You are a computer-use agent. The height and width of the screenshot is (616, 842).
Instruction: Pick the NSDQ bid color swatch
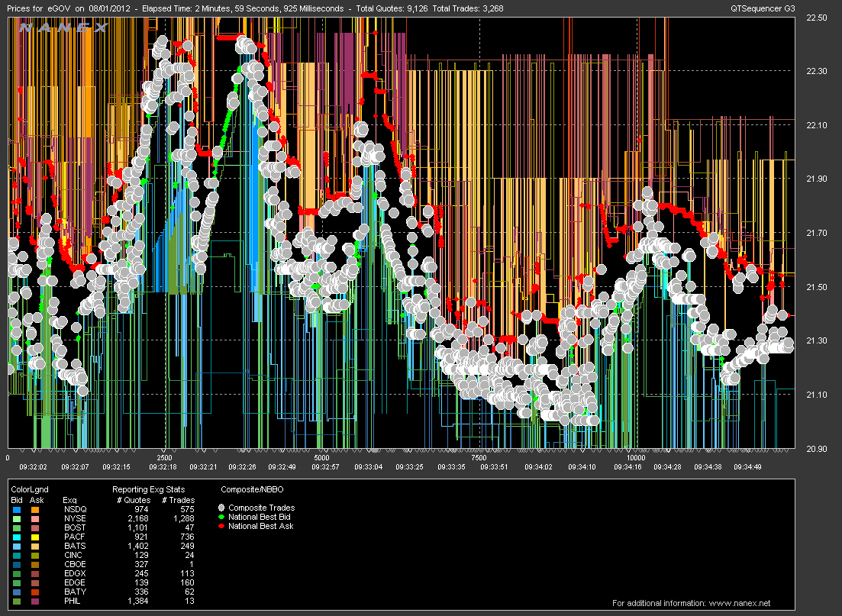(17, 510)
